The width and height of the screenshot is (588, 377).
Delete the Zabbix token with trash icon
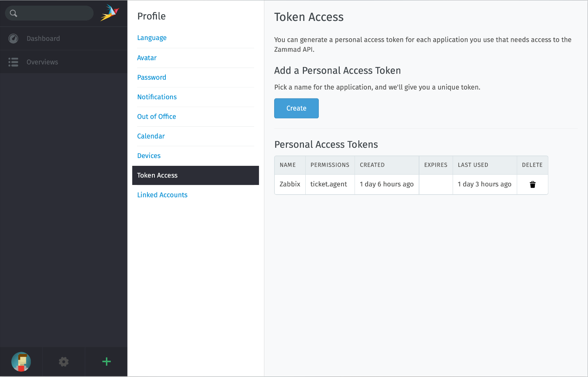coord(532,184)
